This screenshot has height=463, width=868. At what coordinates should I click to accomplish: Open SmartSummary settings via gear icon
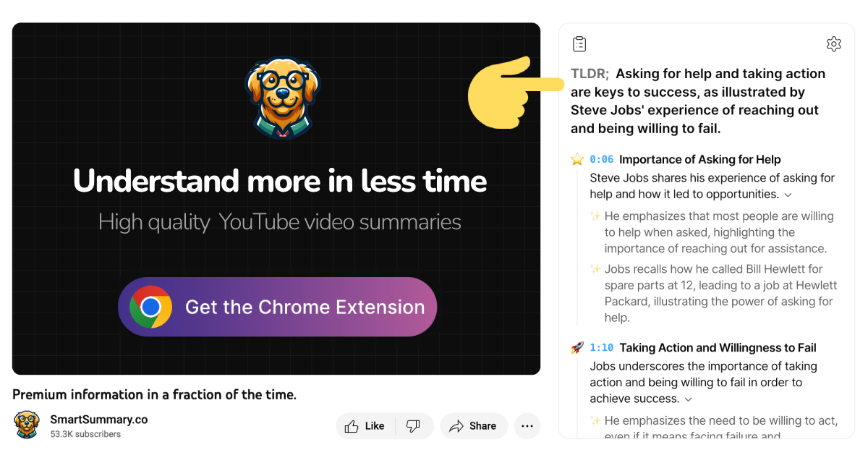834,44
